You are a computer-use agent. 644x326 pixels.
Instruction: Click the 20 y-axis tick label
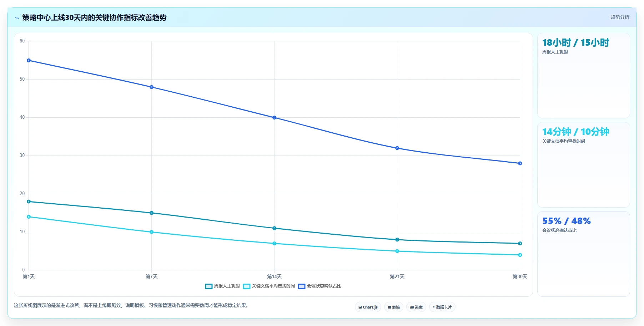click(22, 194)
